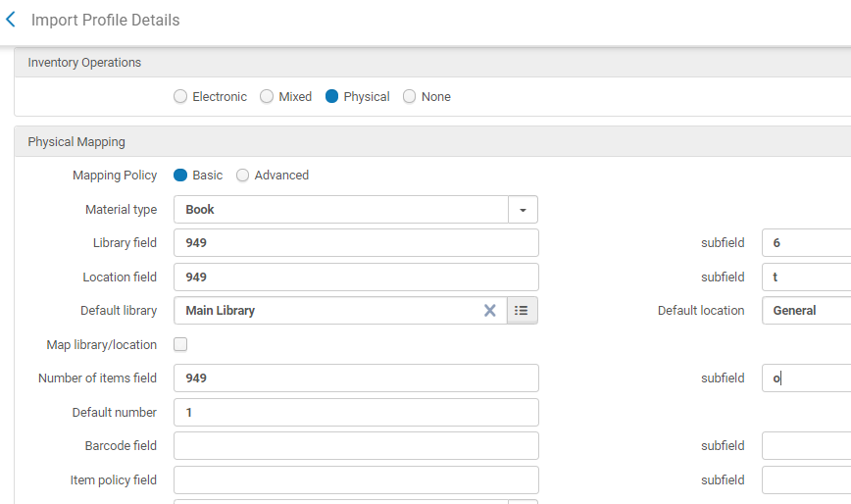Open the Default location dropdown
Screen dimensions: 851x504
tap(806, 311)
